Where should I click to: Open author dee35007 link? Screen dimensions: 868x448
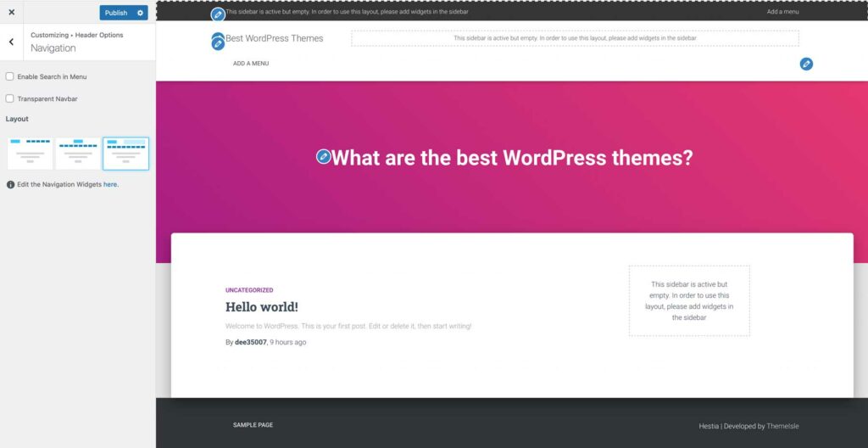(x=251, y=342)
